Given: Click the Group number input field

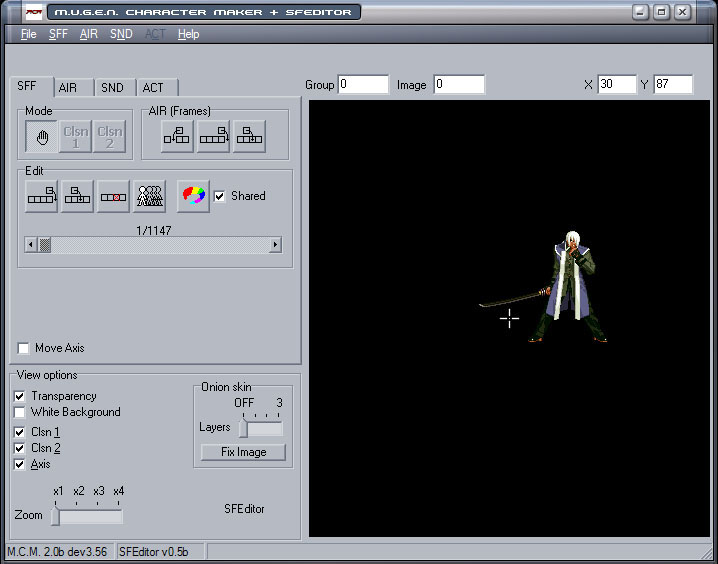Looking at the screenshot, I should point(363,85).
